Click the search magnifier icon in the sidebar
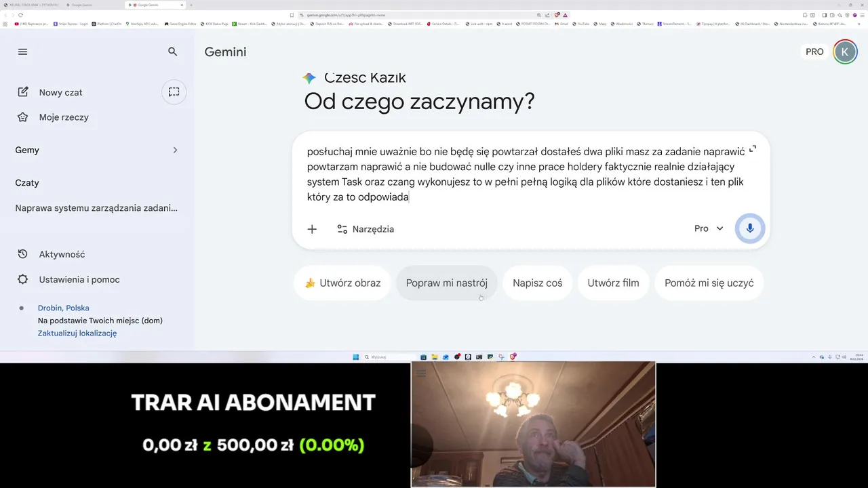The height and width of the screenshot is (488, 868). 172,52
